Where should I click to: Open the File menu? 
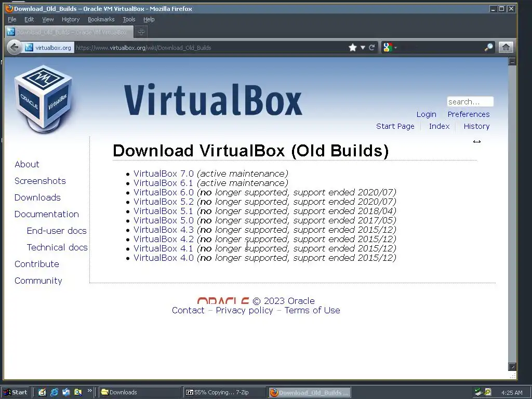point(12,19)
